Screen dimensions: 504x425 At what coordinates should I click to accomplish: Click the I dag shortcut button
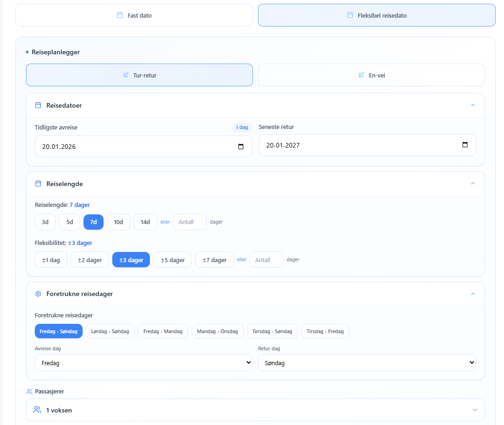tap(242, 127)
